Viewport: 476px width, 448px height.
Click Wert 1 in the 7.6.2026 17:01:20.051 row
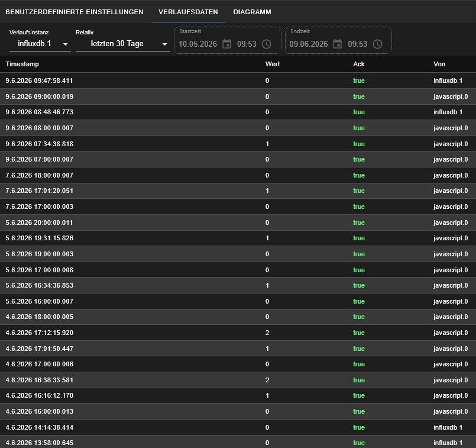click(267, 191)
